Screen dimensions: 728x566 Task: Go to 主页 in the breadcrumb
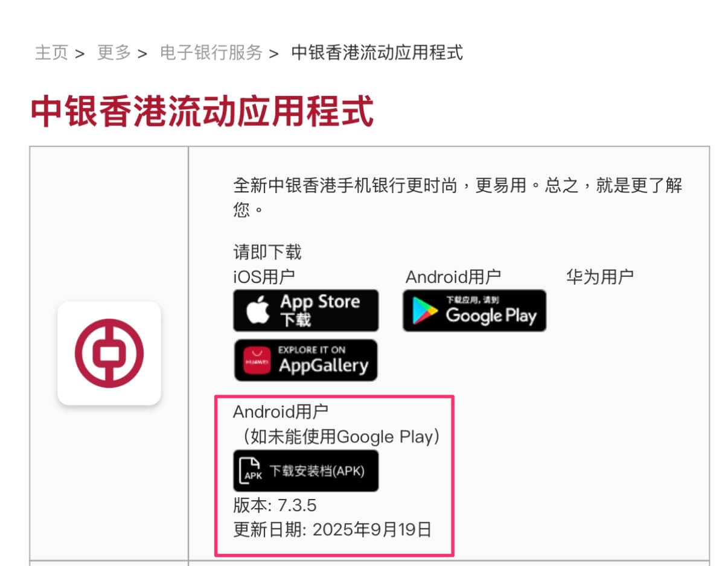[x=51, y=52]
